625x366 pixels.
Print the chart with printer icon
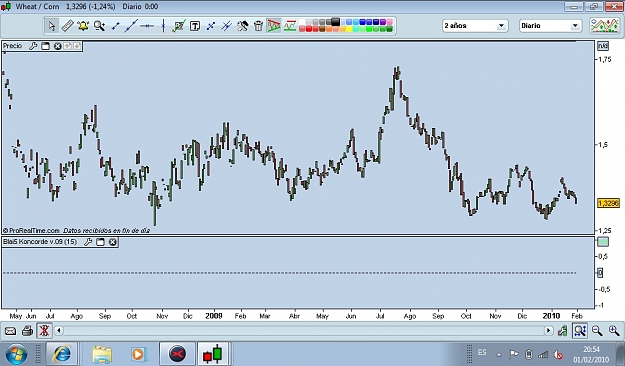pos(27,331)
